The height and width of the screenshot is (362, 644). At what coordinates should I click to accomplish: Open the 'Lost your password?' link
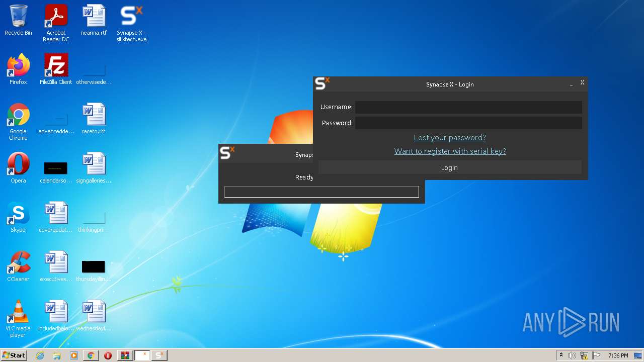450,138
